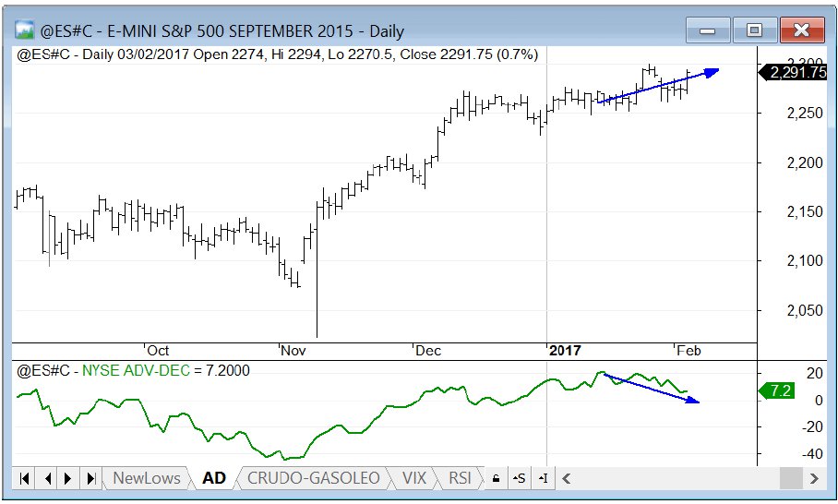
Task: Click the chart scrollbar left arrow
Action: [567, 478]
